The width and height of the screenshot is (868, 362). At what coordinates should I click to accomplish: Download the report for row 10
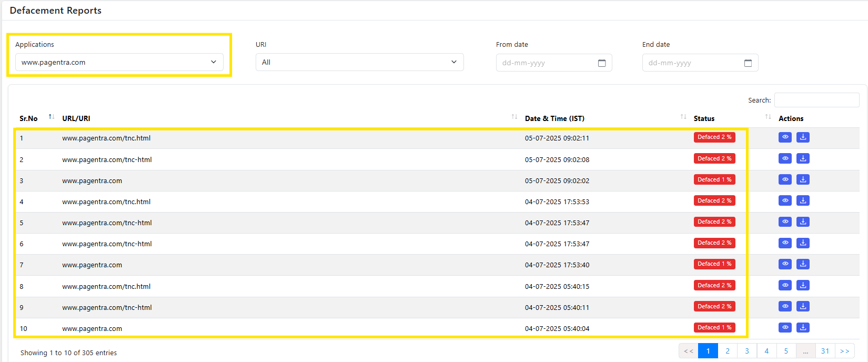coord(803,327)
